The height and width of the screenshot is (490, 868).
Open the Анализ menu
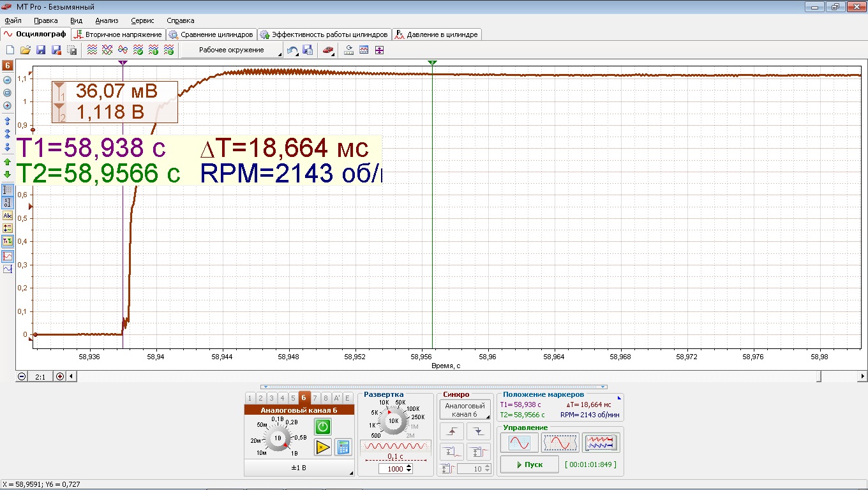(x=107, y=20)
